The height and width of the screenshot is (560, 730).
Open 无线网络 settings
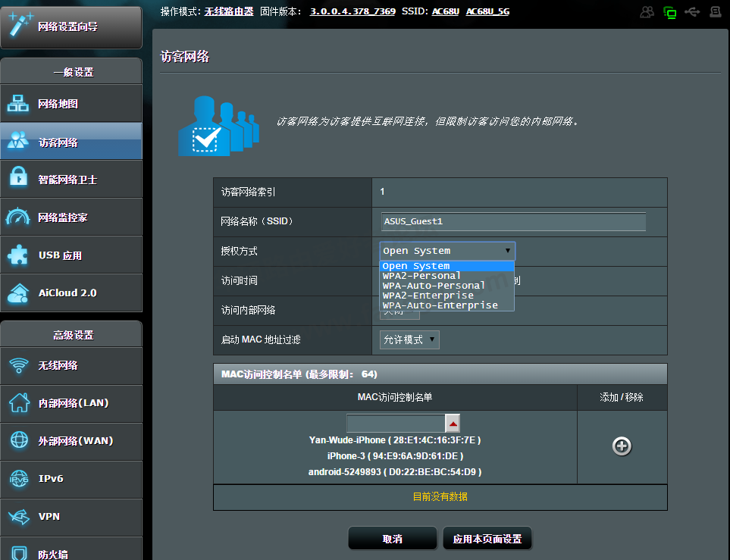(71, 366)
